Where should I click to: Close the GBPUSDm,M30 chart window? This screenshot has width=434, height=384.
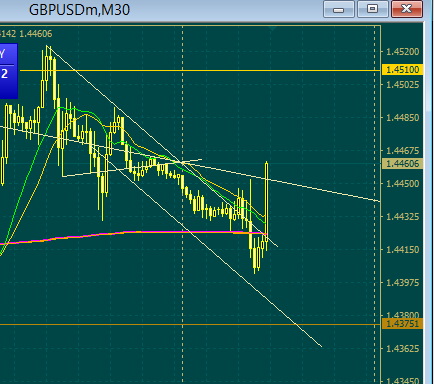(406, 9)
